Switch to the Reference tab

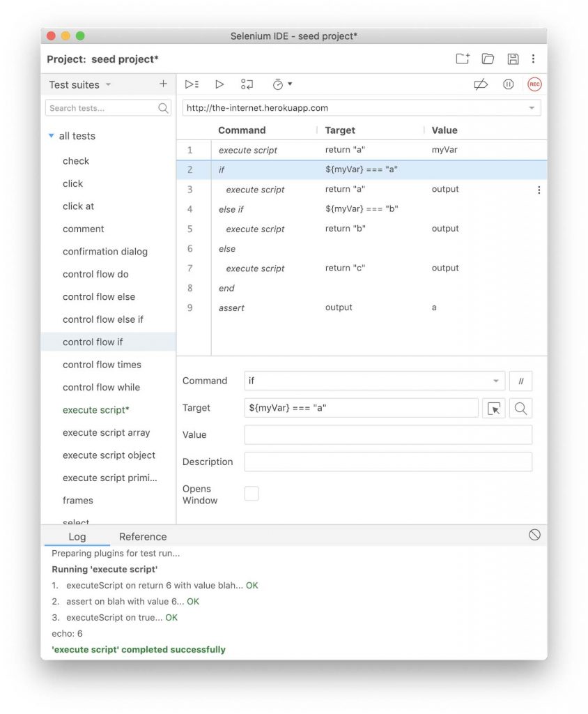(x=143, y=537)
